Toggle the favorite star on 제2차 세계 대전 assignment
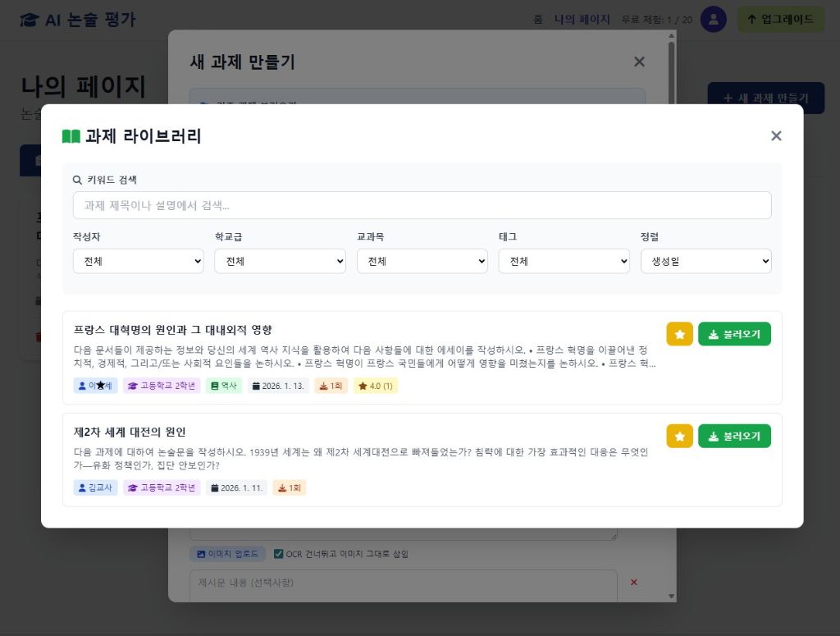 coord(679,436)
